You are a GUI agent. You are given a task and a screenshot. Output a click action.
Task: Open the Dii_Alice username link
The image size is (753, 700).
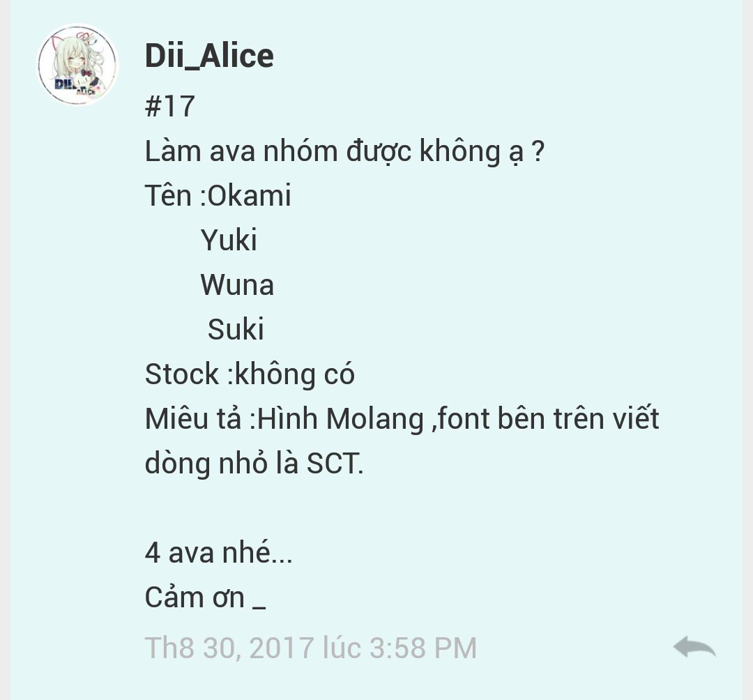point(209,56)
